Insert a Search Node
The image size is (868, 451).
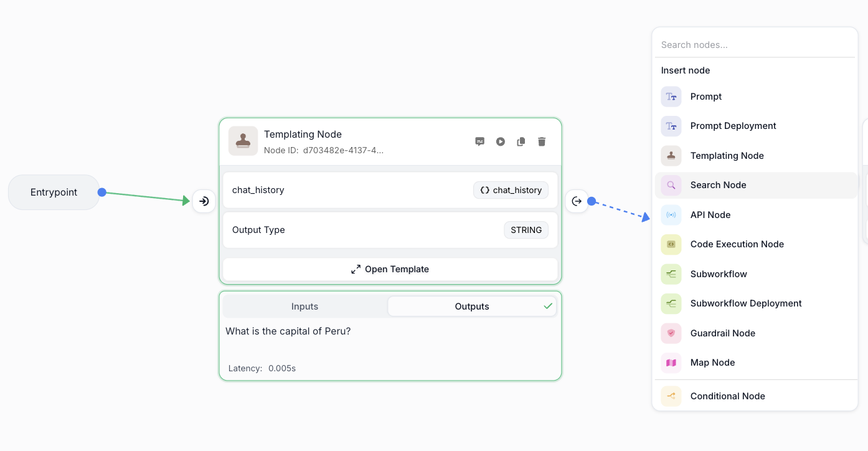(x=756, y=185)
